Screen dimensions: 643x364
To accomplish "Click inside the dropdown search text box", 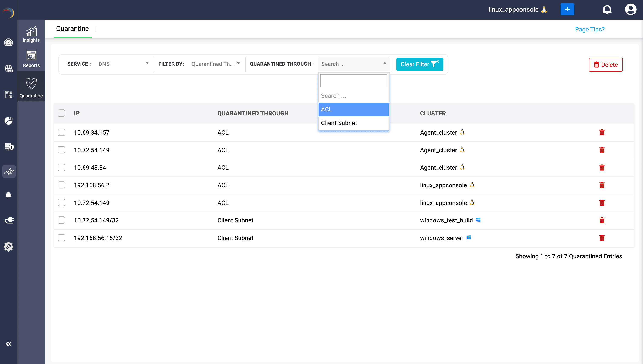I will 353,81.
